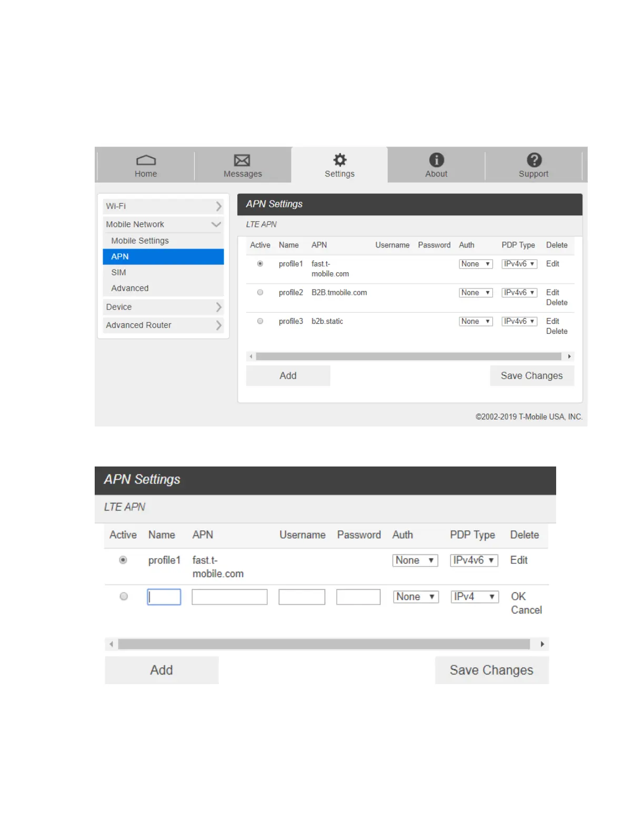Click upper table scrollbar right arrow
The image size is (644, 834).
pyautogui.click(x=569, y=356)
